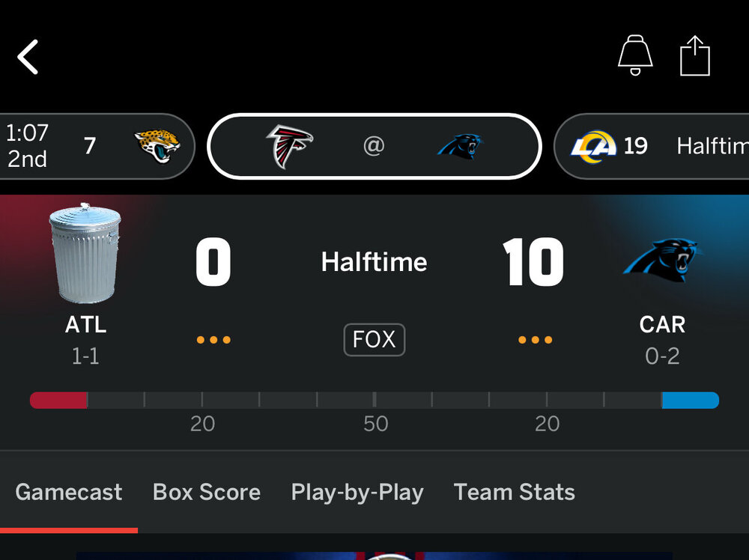Expand the three dots under Carolina's score

[535, 341]
